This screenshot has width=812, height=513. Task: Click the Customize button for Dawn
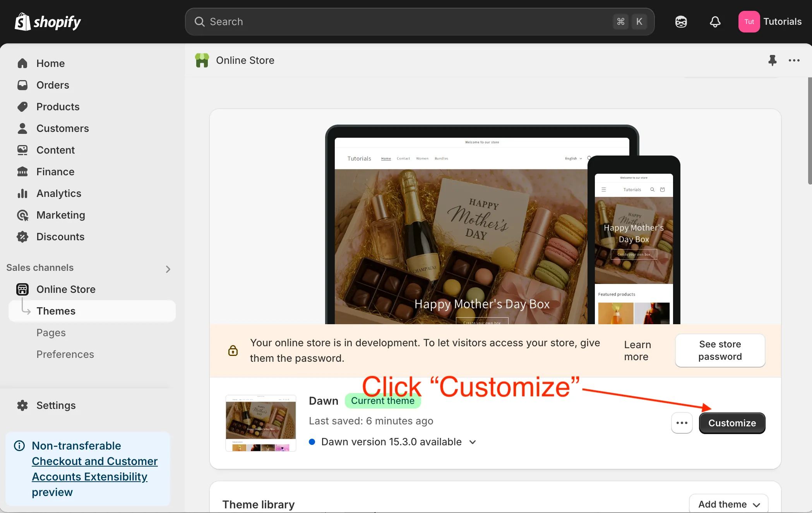point(731,423)
